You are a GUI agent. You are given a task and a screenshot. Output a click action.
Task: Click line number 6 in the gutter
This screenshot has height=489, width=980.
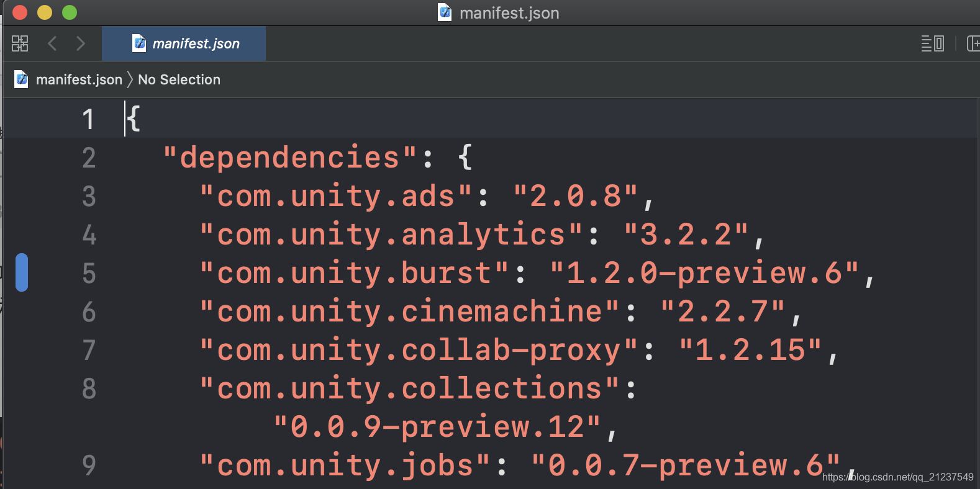[x=89, y=312]
